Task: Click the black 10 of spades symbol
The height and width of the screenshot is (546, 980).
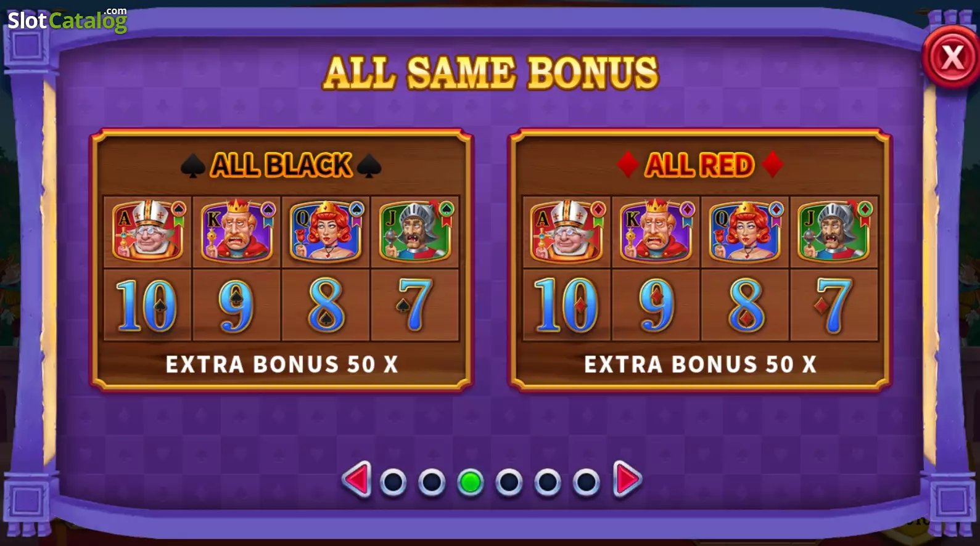Action: tap(147, 305)
